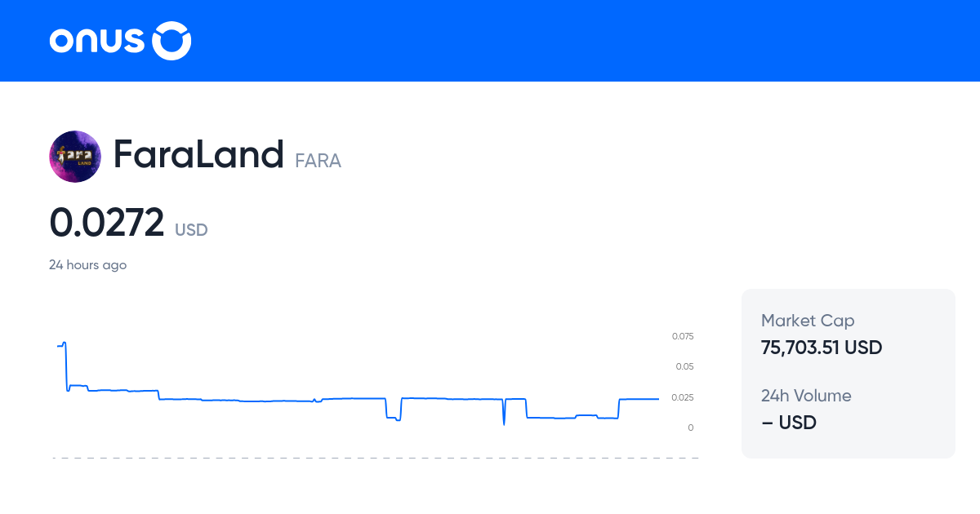Image resolution: width=980 pixels, height=514 pixels.
Task: Click the 0.0272 price display
Action: 107,222
